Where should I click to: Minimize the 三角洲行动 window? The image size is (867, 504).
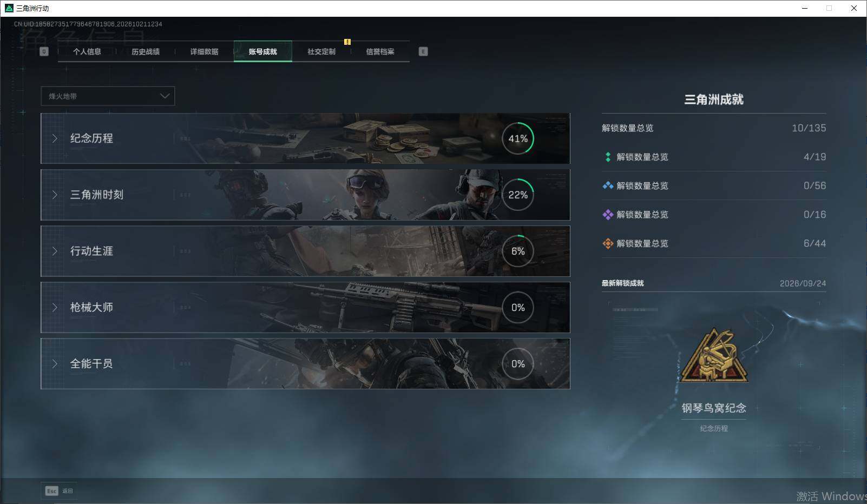point(805,8)
